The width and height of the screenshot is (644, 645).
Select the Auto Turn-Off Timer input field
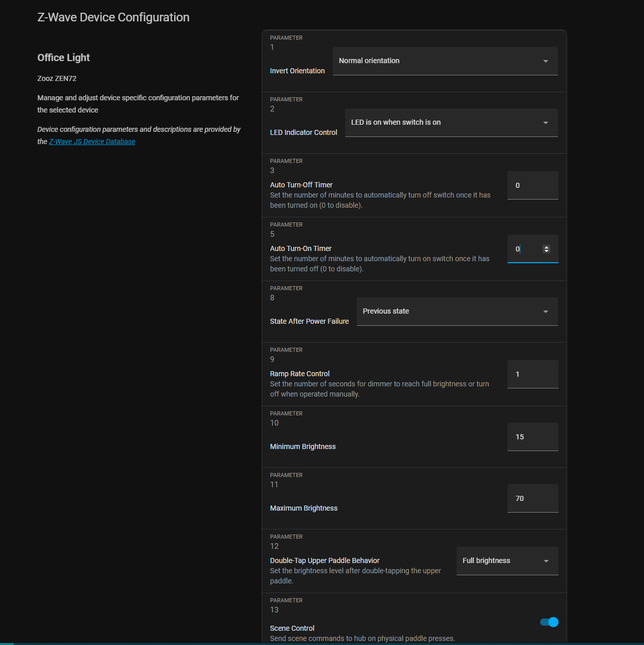point(532,185)
